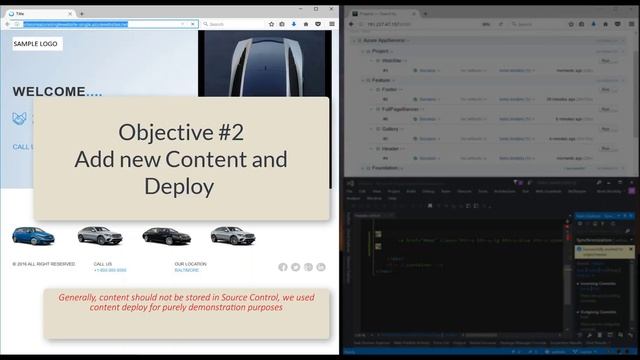Close the yellow notification in Team Explorer
This screenshot has height=360, width=640.
click(x=631, y=249)
